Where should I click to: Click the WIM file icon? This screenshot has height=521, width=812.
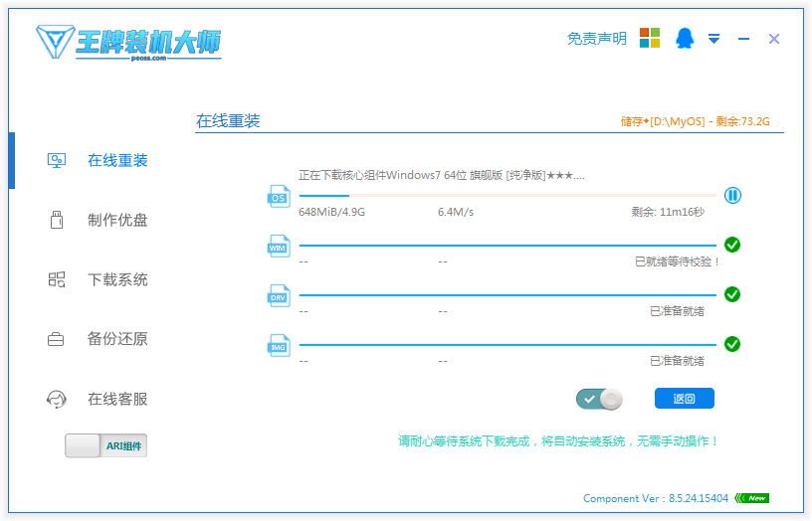(x=279, y=247)
